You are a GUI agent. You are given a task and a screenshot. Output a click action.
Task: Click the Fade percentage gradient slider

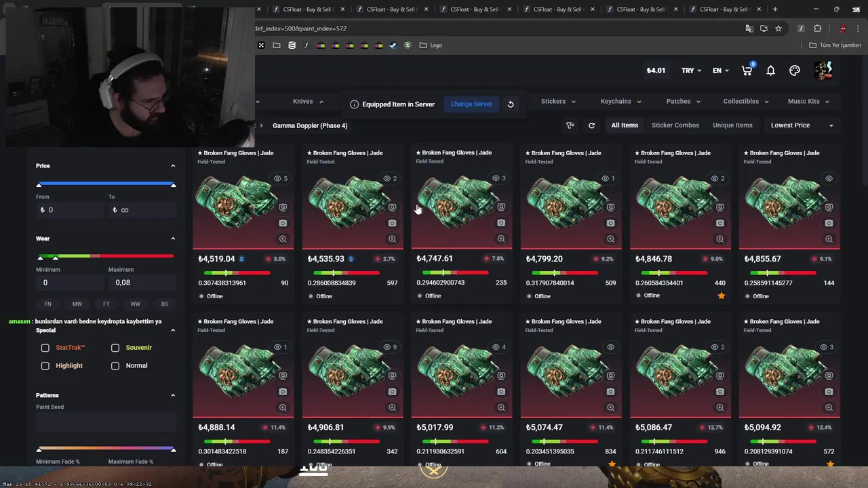point(106,448)
